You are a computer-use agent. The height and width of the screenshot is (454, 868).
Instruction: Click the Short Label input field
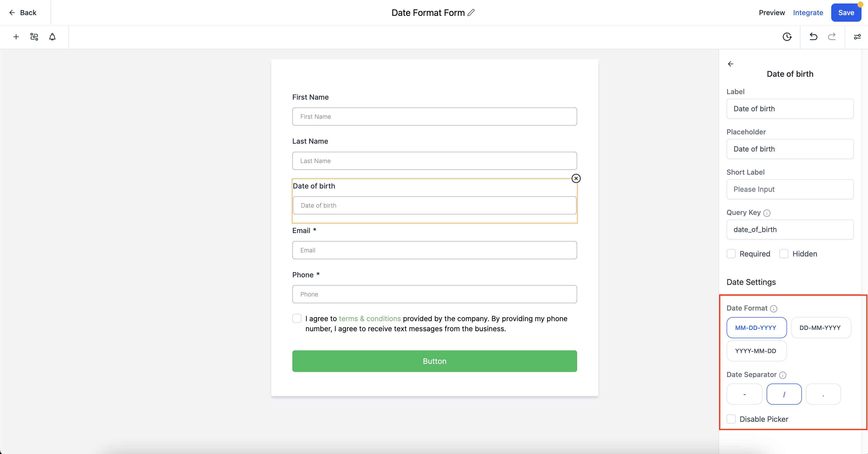(790, 190)
